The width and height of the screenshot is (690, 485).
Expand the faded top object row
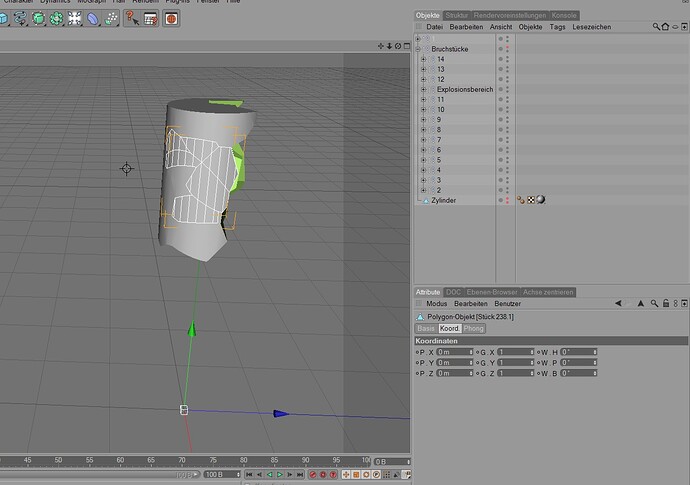tap(418, 39)
